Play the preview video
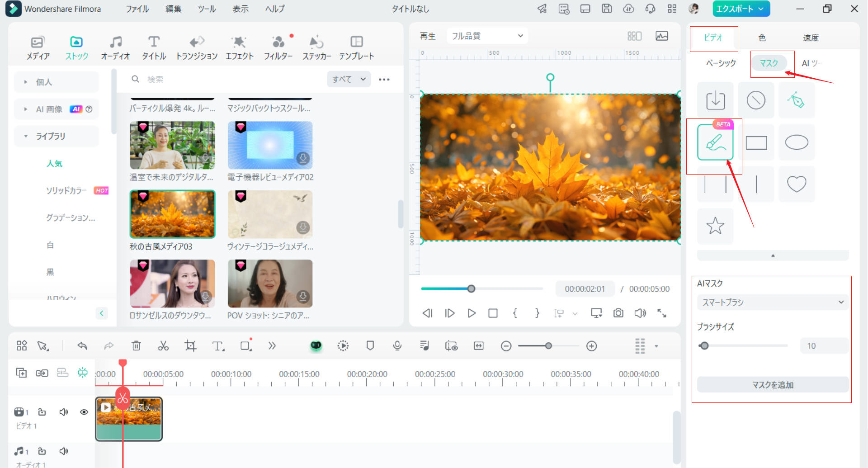The image size is (868, 468). pos(471,313)
